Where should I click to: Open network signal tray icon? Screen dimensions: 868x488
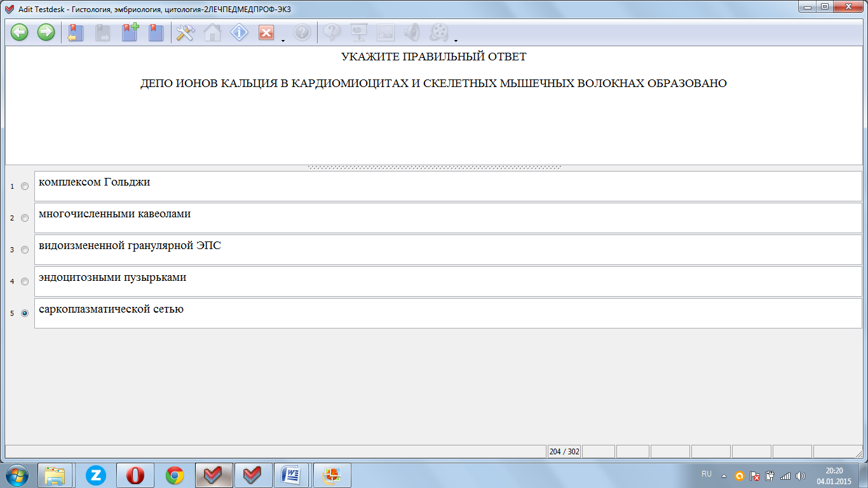pos(785,475)
